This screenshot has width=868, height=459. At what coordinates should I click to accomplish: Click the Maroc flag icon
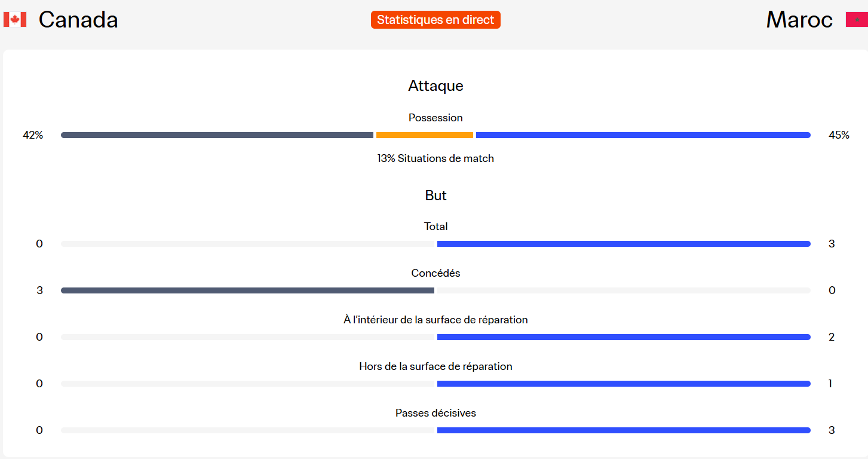click(857, 20)
